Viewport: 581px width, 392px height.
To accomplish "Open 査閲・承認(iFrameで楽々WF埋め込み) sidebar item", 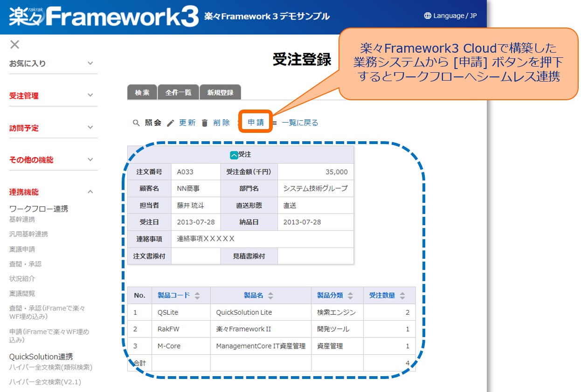I will pos(47,312).
